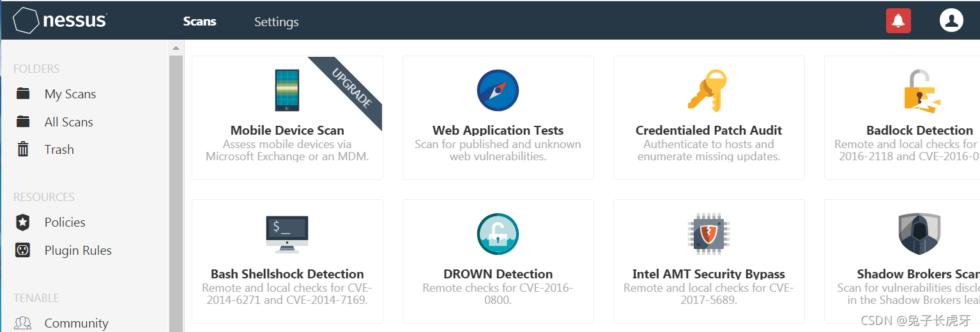
Task: Select the DROWN Detection lock icon
Action: (498, 234)
